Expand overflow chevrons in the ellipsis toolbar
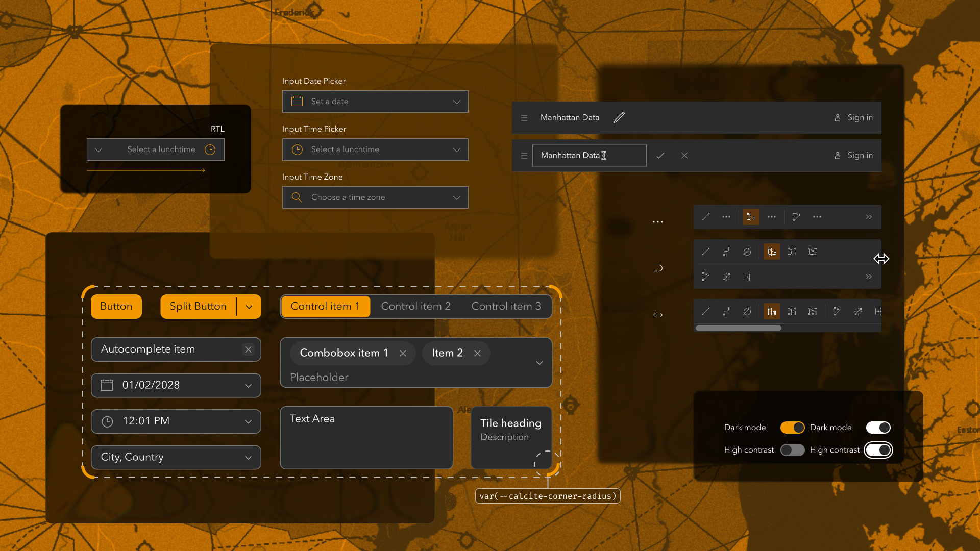Viewport: 980px width, 551px height. pos(869,217)
